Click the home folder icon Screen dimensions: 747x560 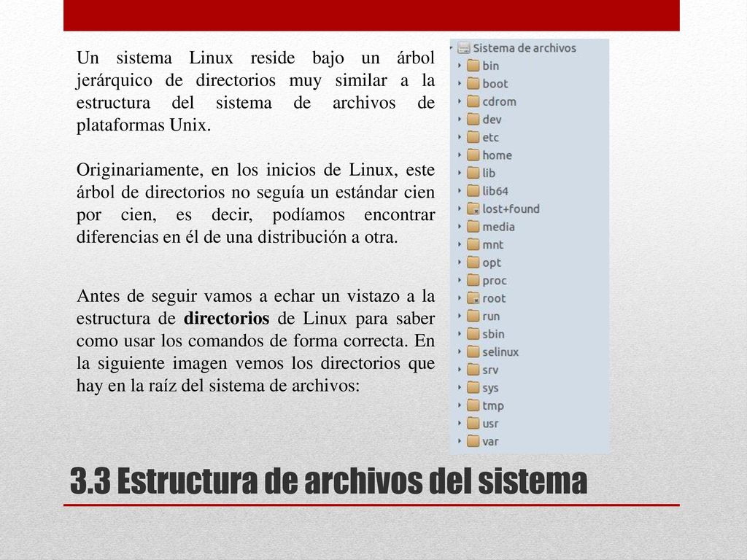(473, 155)
